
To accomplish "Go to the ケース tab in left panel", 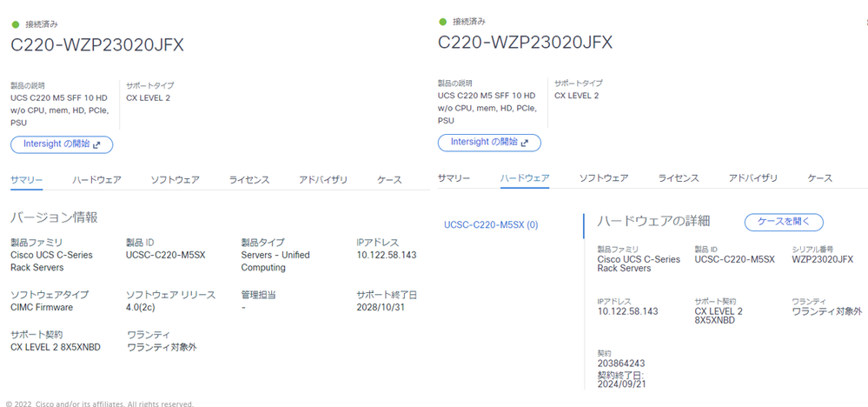I will pyautogui.click(x=390, y=180).
